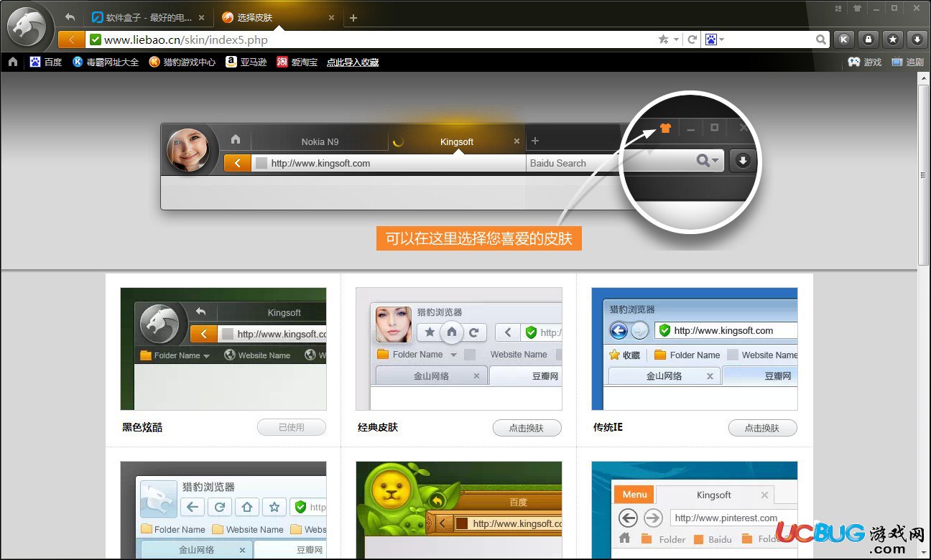Open downloads with the down-arrow button
Viewport: 931px width, 560px height.
pyautogui.click(x=916, y=39)
